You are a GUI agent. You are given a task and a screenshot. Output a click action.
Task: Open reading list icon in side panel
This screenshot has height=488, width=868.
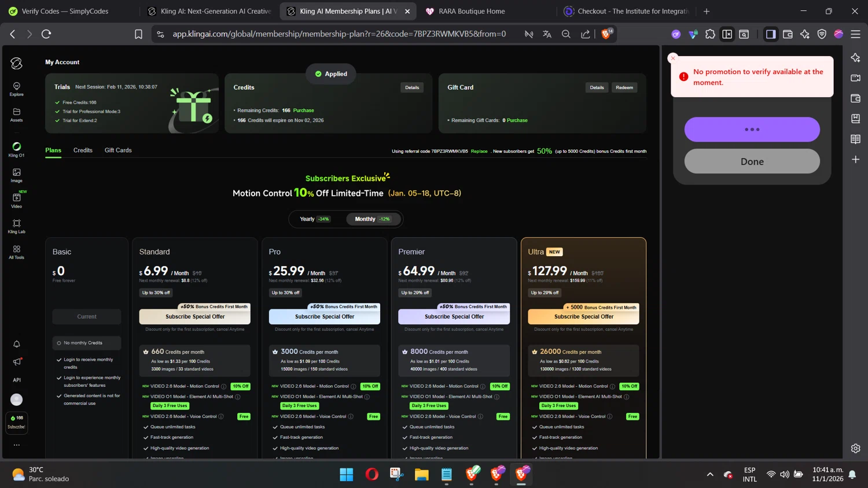click(x=855, y=139)
